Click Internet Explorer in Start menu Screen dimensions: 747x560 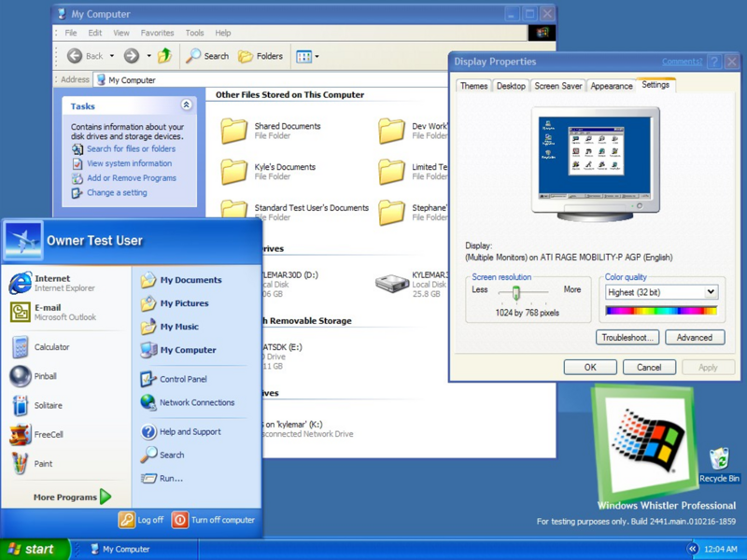point(51,283)
